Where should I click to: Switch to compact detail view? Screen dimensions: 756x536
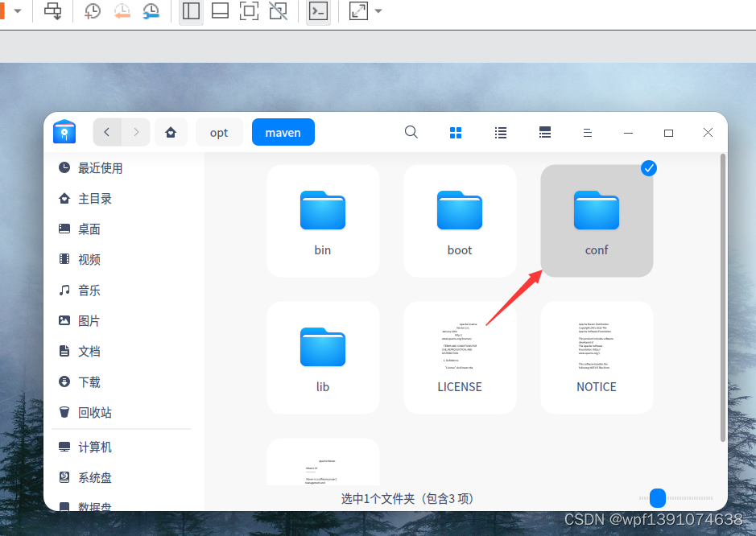545,133
